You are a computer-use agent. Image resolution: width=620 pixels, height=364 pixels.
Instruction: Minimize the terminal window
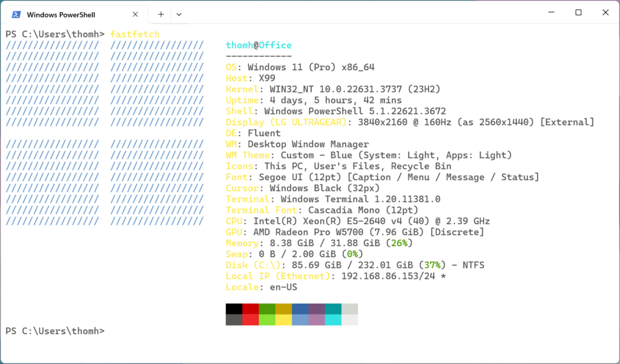click(x=550, y=13)
